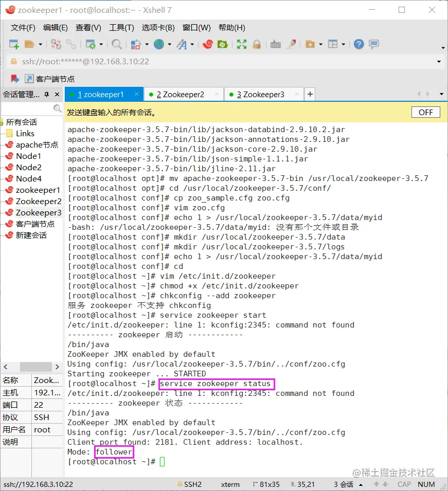Click the green Xftp toolbar icon

click(x=222, y=44)
